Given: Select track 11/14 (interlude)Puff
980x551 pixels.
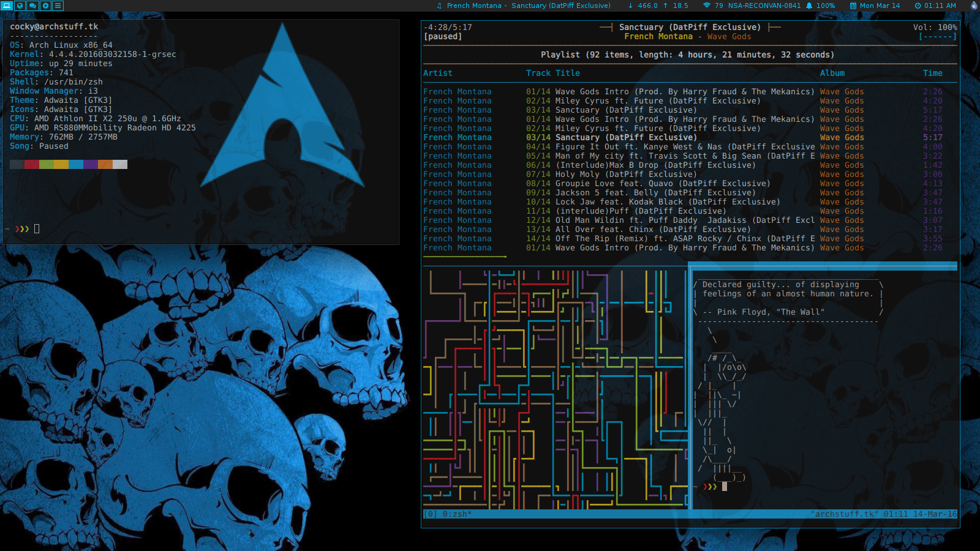Looking at the screenshot, I should pyautogui.click(x=683, y=211).
